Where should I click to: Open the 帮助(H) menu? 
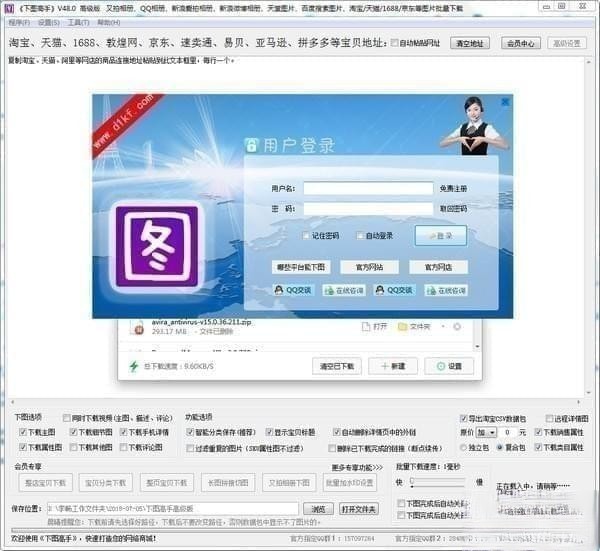coord(109,23)
